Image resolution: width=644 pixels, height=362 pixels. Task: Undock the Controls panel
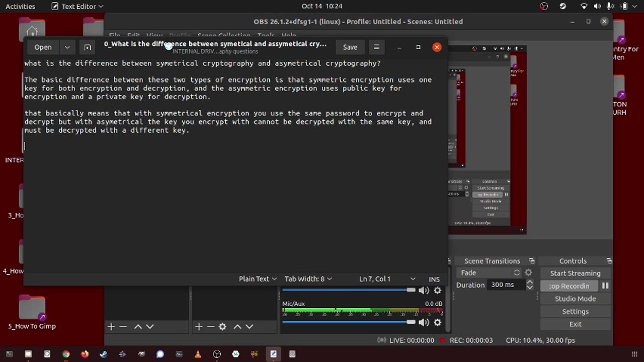click(x=609, y=261)
